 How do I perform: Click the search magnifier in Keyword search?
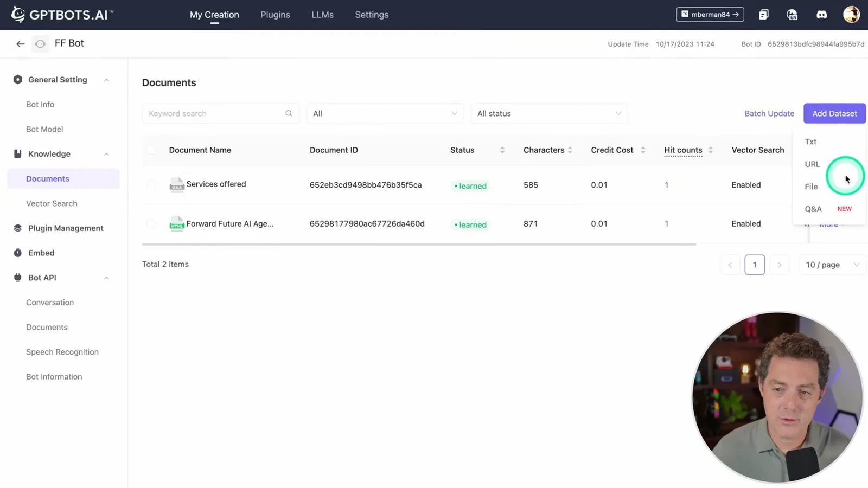pyautogui.click(x=289, y=113)
